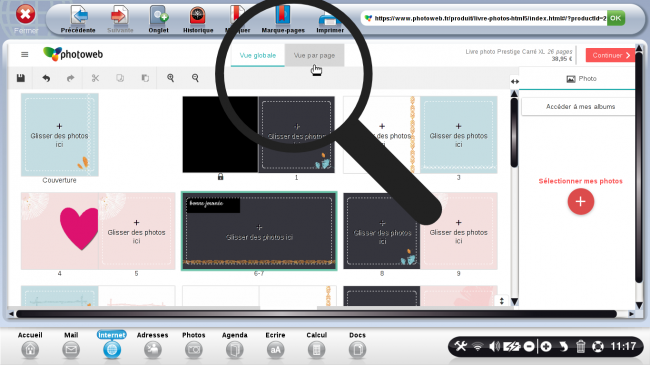Switch to the Vue globale tab
Image resolution: width=650 pixels, height=365 pixels.
(257, 56)
